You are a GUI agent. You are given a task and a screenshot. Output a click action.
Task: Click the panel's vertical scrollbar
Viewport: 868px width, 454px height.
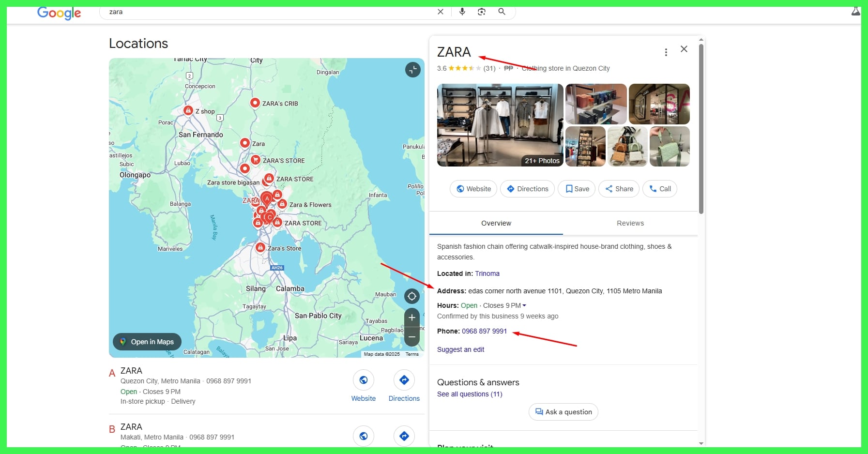coord(701,129)
